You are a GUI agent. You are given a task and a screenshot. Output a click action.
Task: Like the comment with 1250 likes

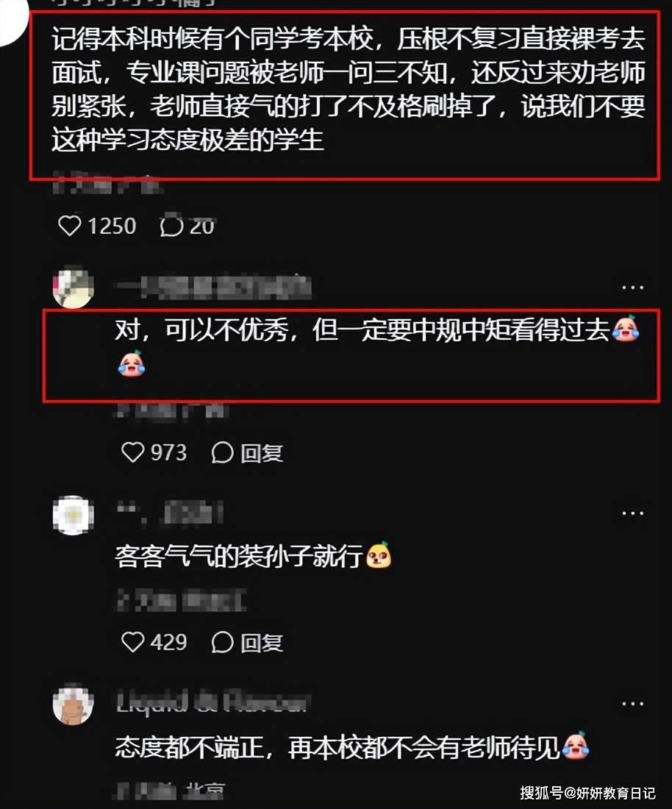point(69,226)
